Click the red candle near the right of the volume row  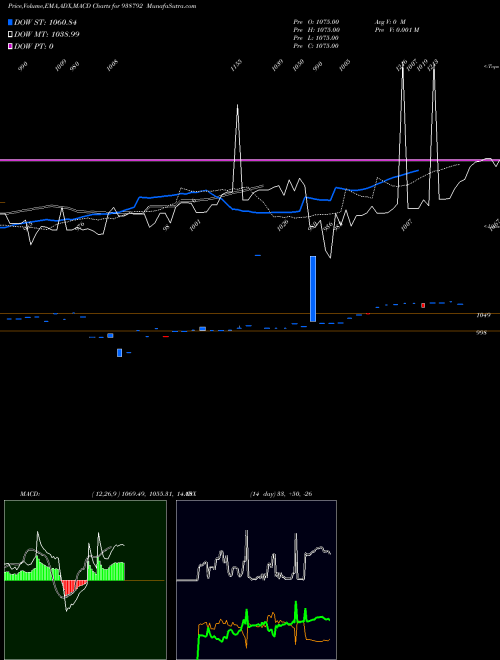pyautogui.click(x=423, y=305)
